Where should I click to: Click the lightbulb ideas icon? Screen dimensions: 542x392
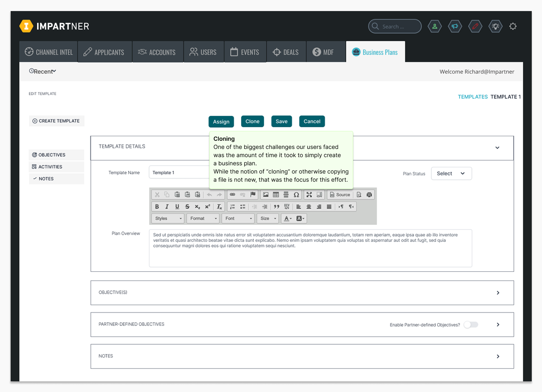496,27
